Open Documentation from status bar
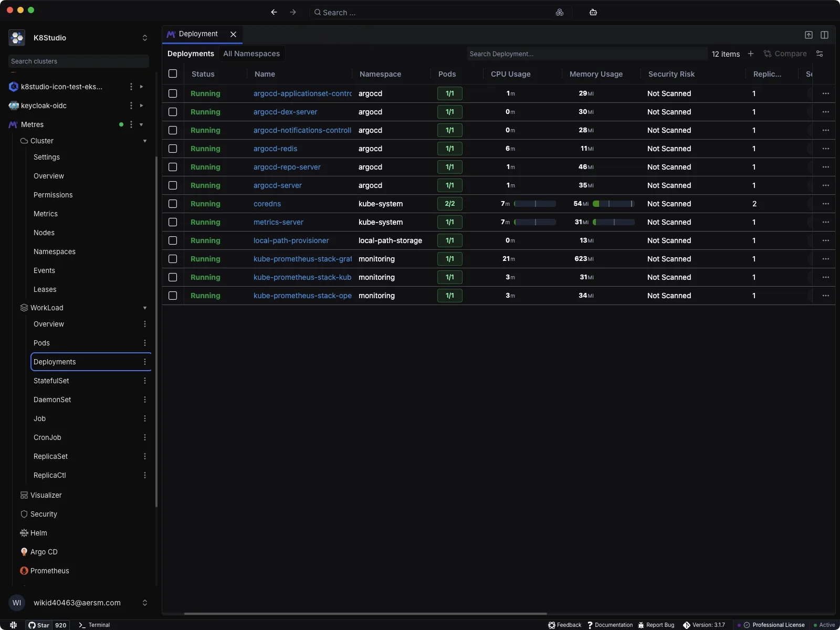 pyautogui.click(x=610, y=625)
